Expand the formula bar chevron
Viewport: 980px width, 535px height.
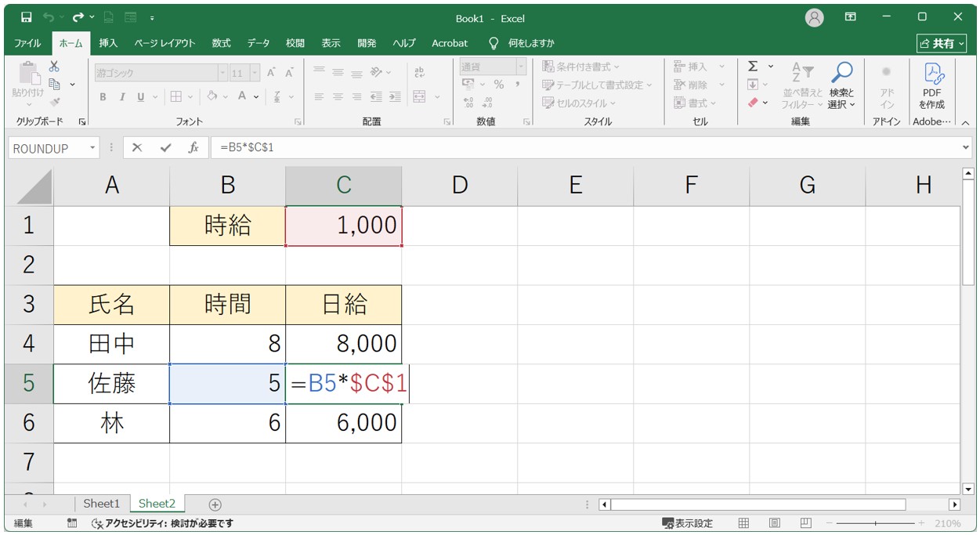tap(965, 147)
